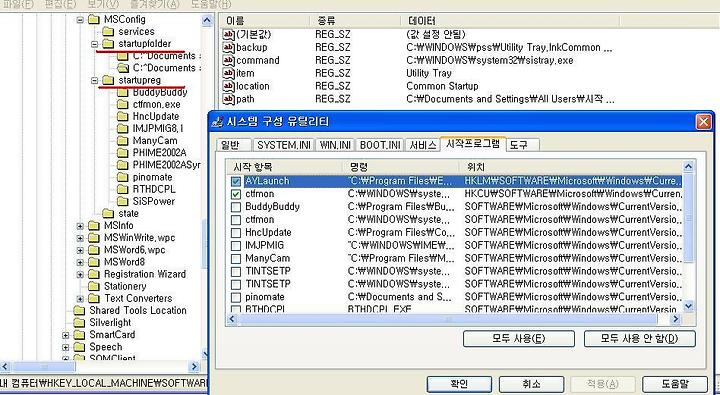Screen dimensions: 720x395
Task: Click the 데이터 column header in registry
Action: click(x=510, y=21)
